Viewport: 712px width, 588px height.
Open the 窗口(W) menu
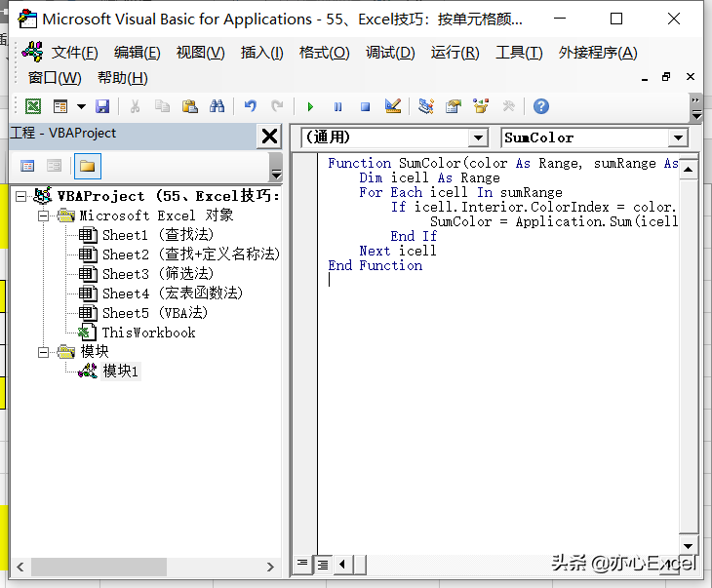point(55,78)
